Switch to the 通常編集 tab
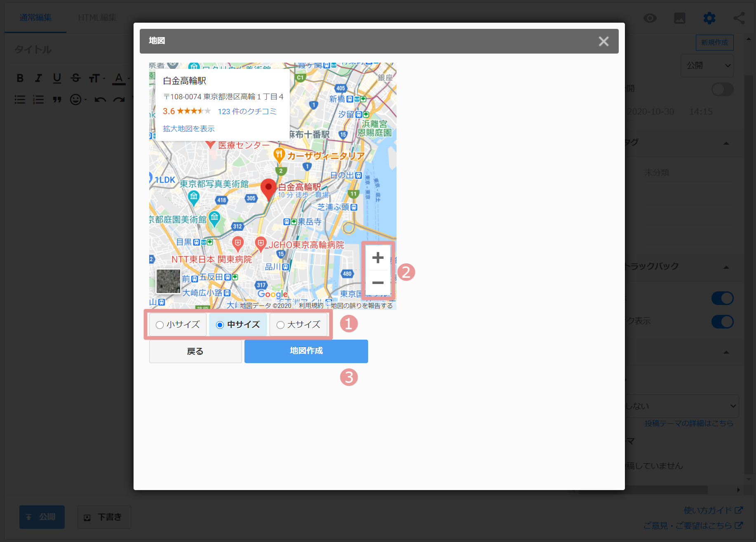This screenshot has width=756, height=542. 35,18
